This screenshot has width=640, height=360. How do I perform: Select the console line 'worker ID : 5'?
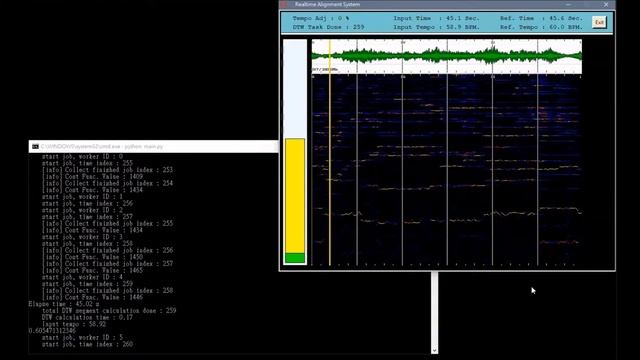(82, 338)
